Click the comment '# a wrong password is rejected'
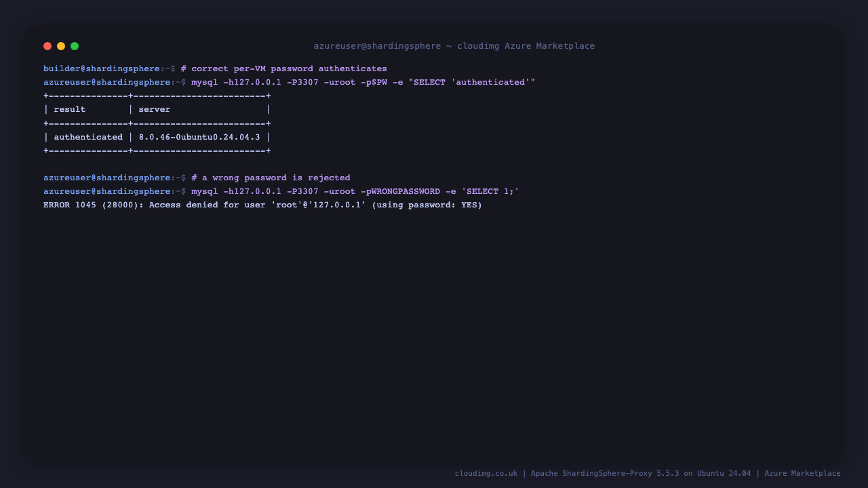 (x=271, y=178)
